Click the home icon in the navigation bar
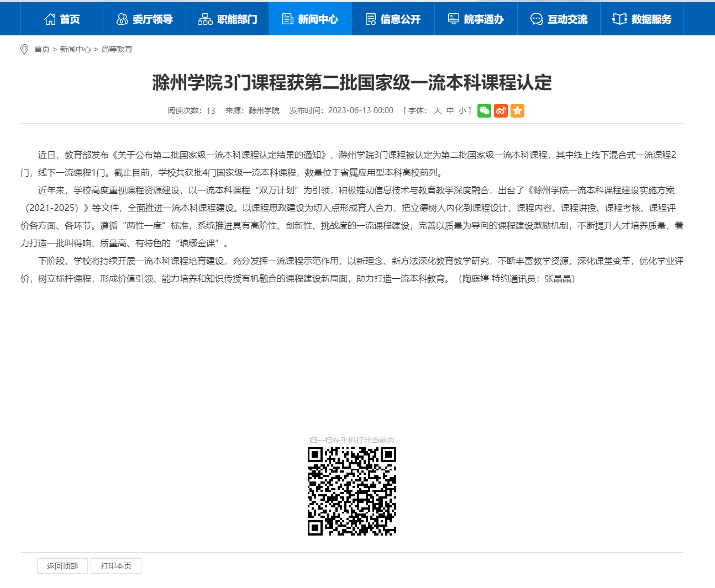This screenshot has height=588, width=715. pyautogui.click(x=50, y=19)
